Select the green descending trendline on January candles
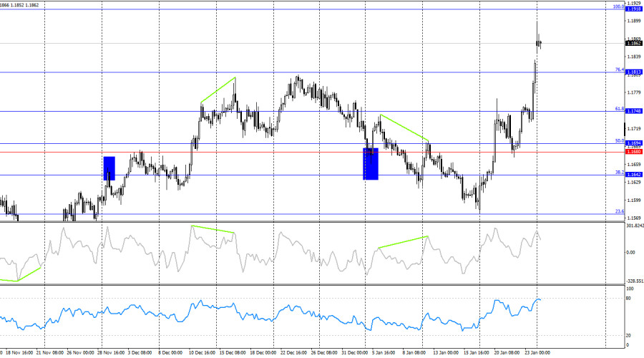Screen dimensions: 644x358 pos(404,127)
